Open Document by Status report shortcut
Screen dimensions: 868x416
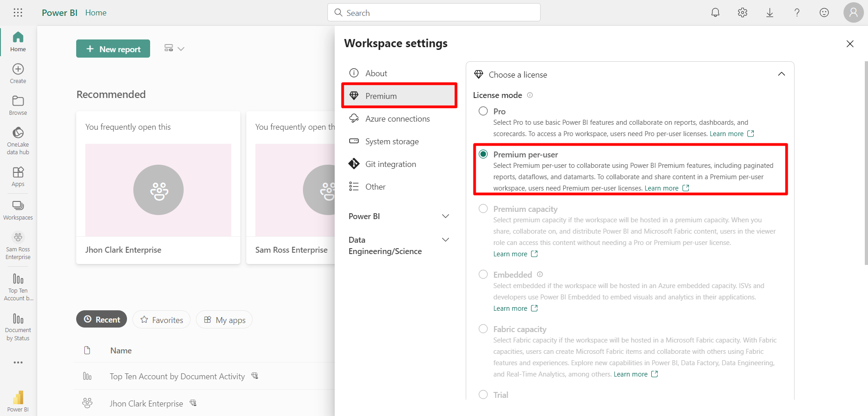pyautogui.click(x=18, y=327)
